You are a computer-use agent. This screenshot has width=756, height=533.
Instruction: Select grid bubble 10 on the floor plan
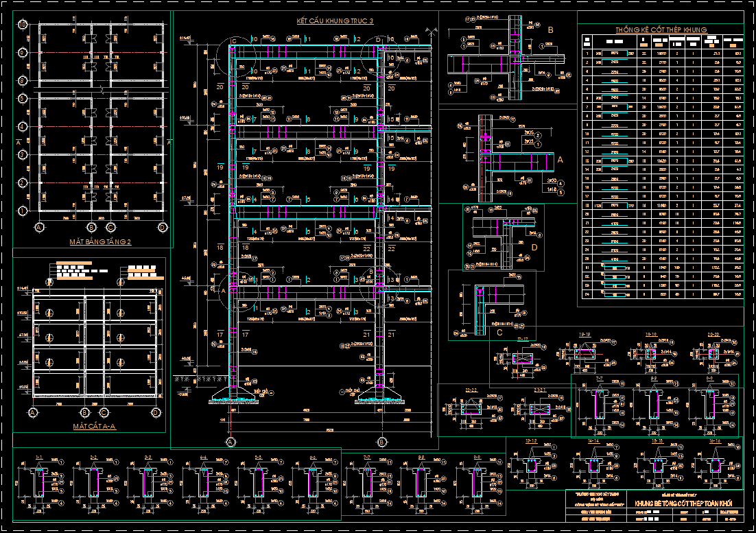point(22,25)
